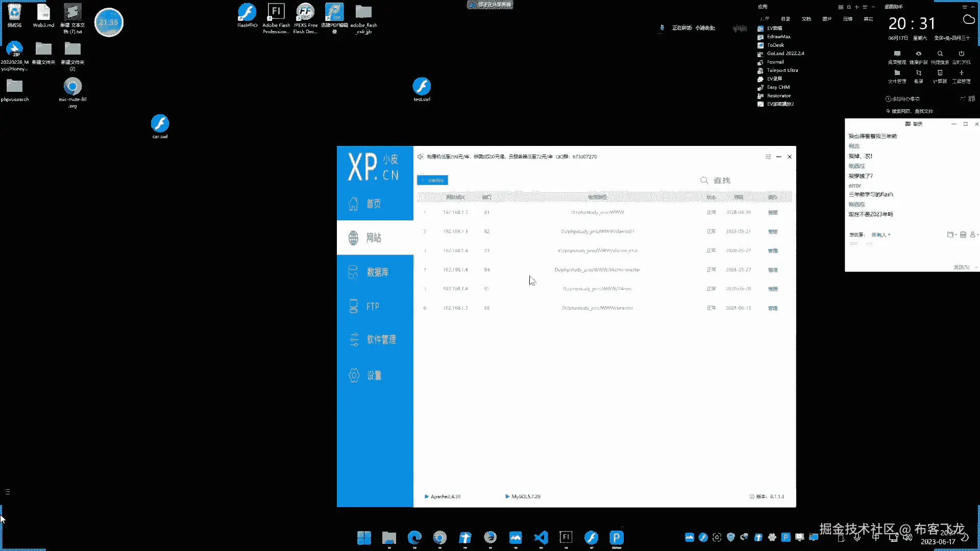Viewport: 980px width, 551px height.
Task: Switch to the 文档 documents tab
Action: point(806,19)
